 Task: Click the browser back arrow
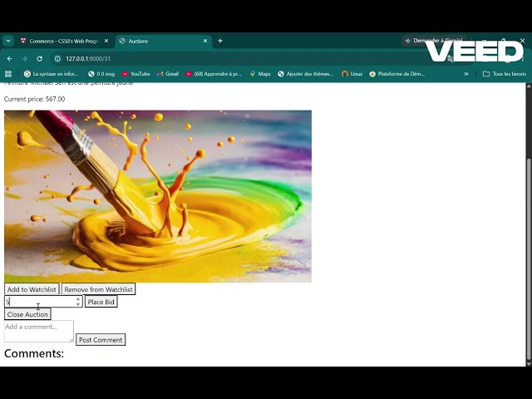coord(9,59)
